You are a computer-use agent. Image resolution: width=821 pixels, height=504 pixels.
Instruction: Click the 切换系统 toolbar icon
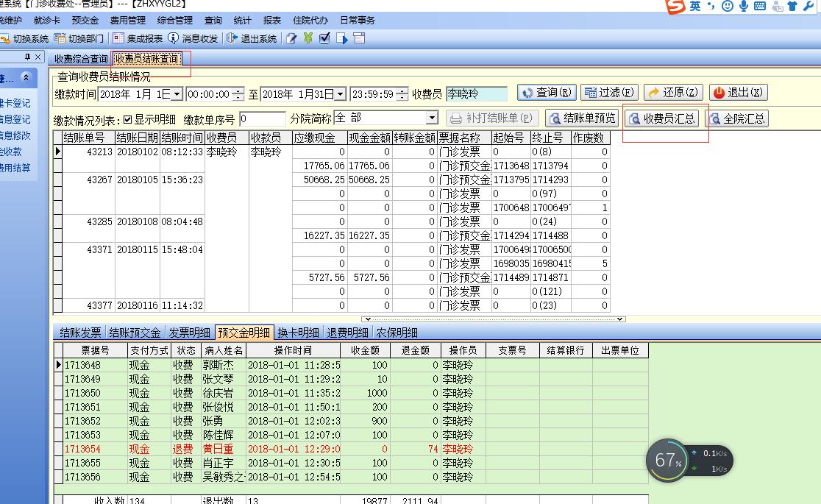(5, 38)
